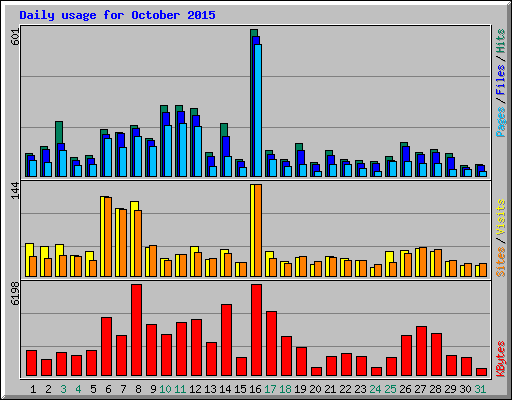Click the red KBytes bar for day 14
Image resolution: width=512 pixels, height=400 pixels.
tap(226, 340)
